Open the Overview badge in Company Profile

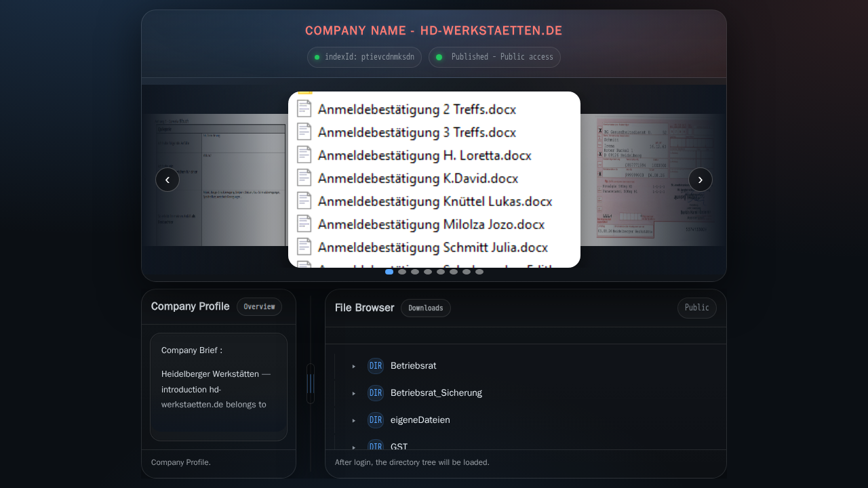(259, 307)
